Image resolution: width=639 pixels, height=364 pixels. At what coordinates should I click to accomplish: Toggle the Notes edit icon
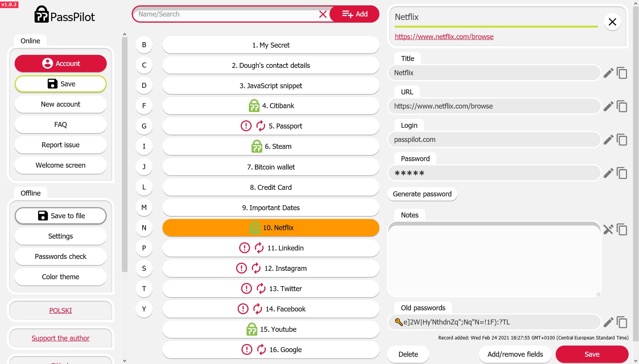point(608,229)
